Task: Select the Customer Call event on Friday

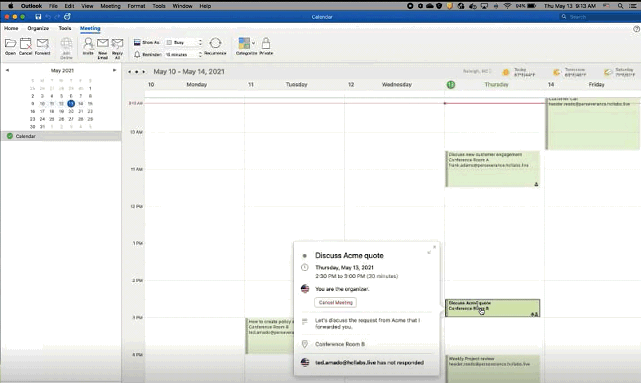Action: pyautogui.click(x=592, y=123)
